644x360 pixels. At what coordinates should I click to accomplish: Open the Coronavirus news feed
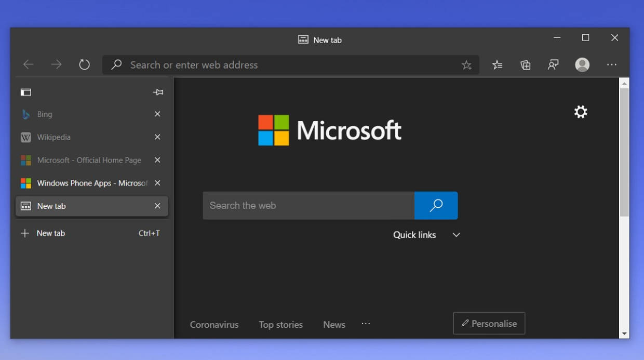214,325
